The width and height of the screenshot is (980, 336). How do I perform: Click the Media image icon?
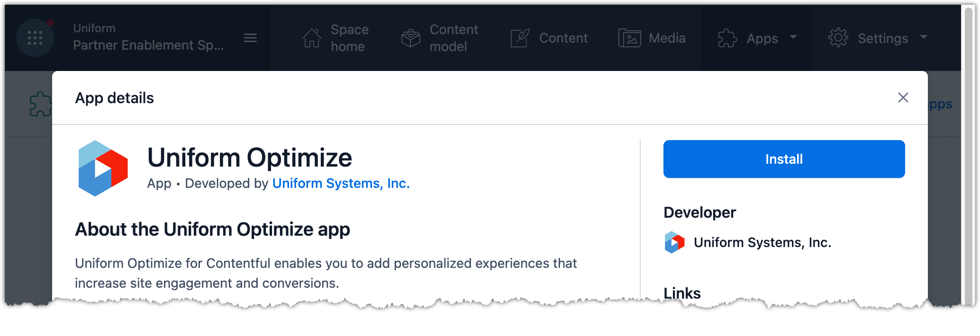tap(629, 38)
